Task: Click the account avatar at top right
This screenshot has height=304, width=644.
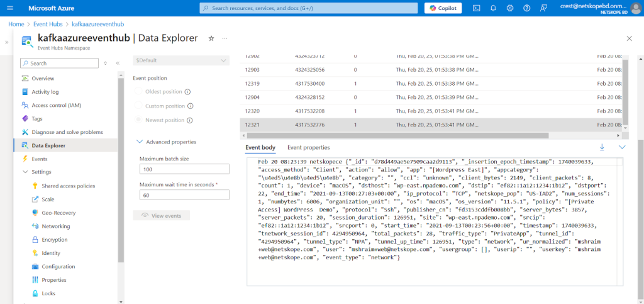Action: point(635,8)
